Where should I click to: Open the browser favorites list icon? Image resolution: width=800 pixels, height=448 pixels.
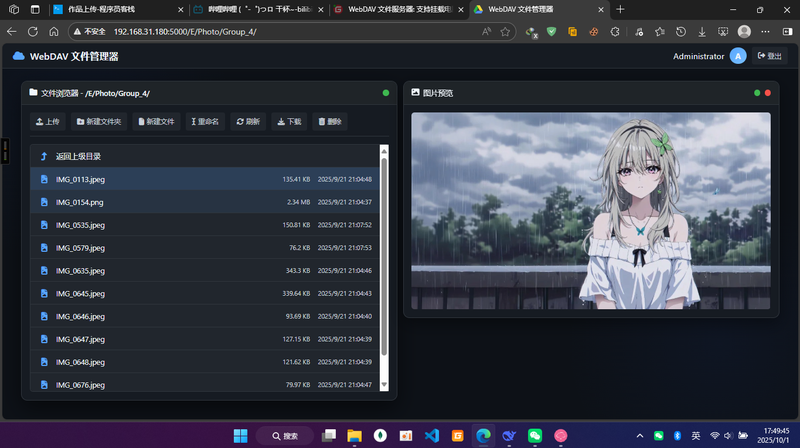point(660,32)
